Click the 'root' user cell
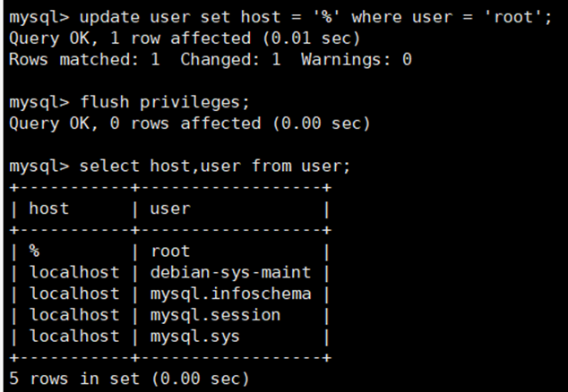The image size is (568, 392). pyautogui.click(x=170, y=251)
